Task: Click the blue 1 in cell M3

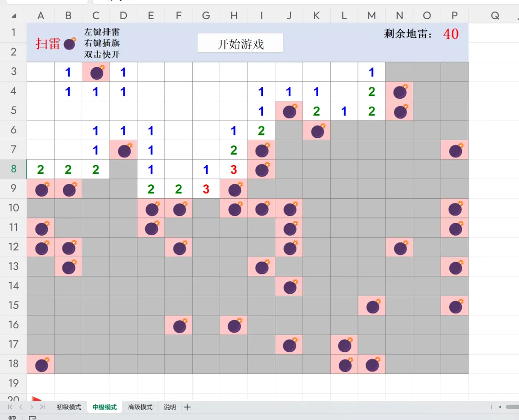Action: [x=371, y=72]
